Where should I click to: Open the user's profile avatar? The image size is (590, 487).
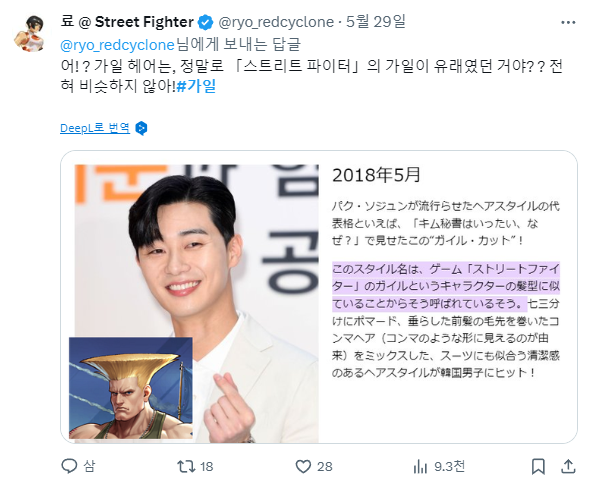point(30,33)
